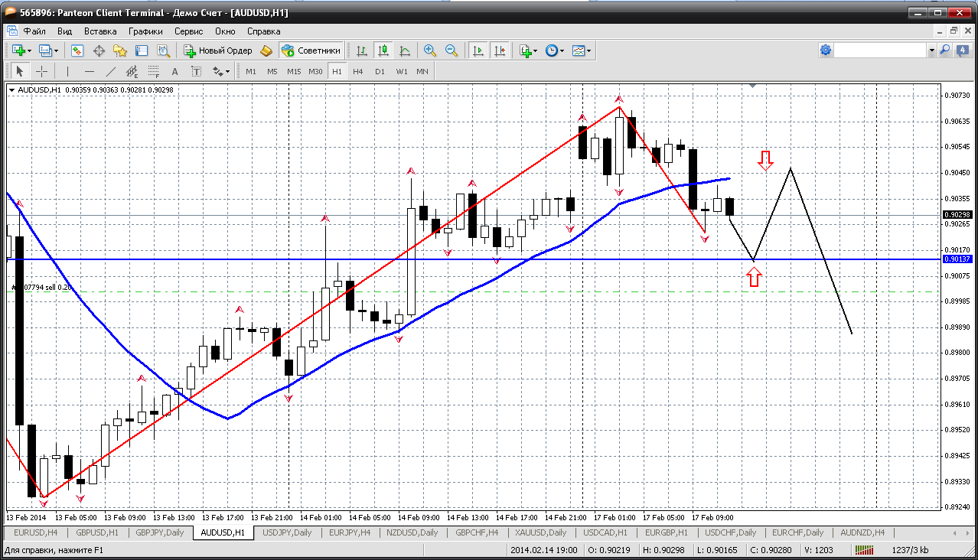Show the Market Watch window

77,50
